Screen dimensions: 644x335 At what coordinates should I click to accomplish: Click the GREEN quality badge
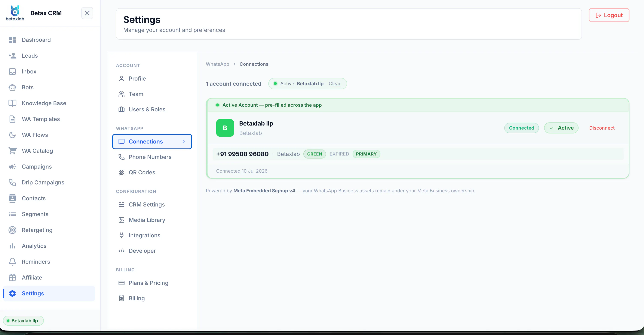pyautogui.click(x=315, y=154)
